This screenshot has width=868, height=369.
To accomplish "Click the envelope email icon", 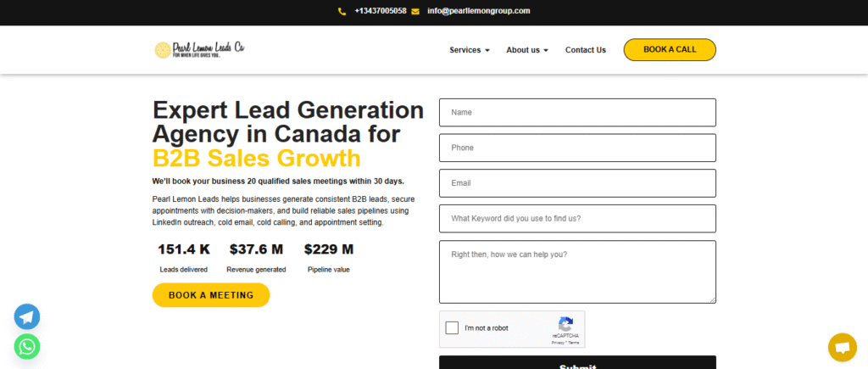I will [x=415, y=11].
